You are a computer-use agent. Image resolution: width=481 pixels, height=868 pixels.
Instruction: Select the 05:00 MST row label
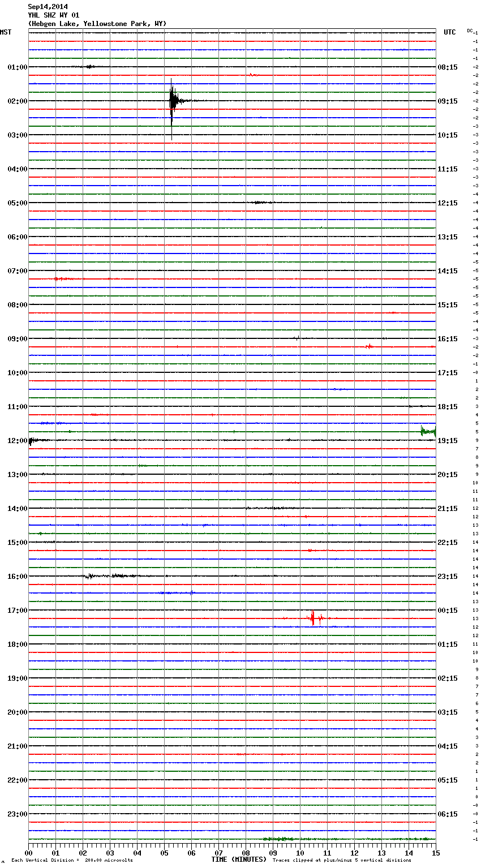click(x=18, y=203)
